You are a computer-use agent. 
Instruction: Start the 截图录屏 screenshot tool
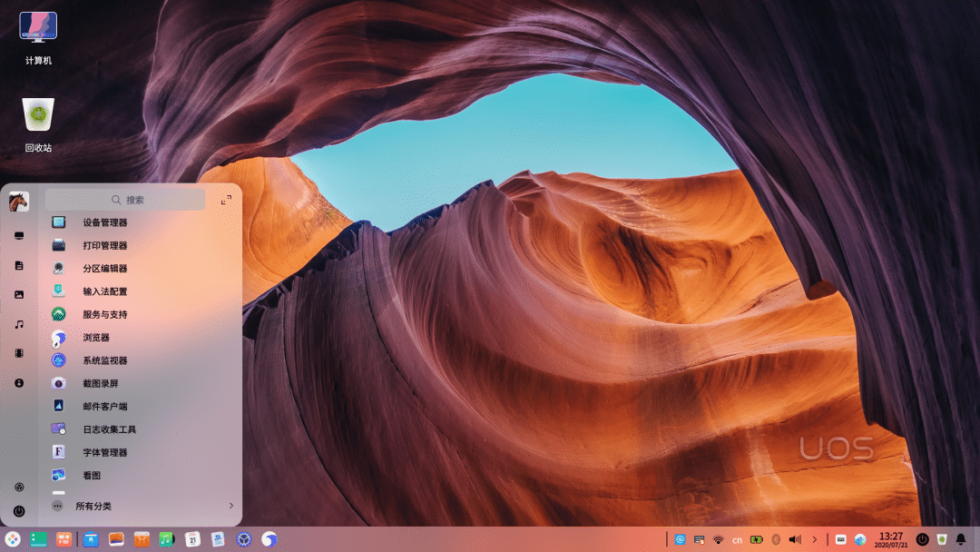coord(100,382)
